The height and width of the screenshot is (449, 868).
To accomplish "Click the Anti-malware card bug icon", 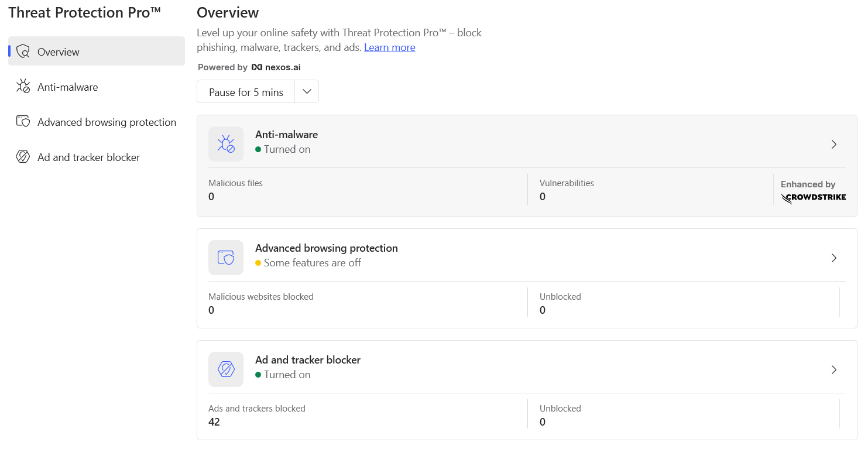I will 226,144.
